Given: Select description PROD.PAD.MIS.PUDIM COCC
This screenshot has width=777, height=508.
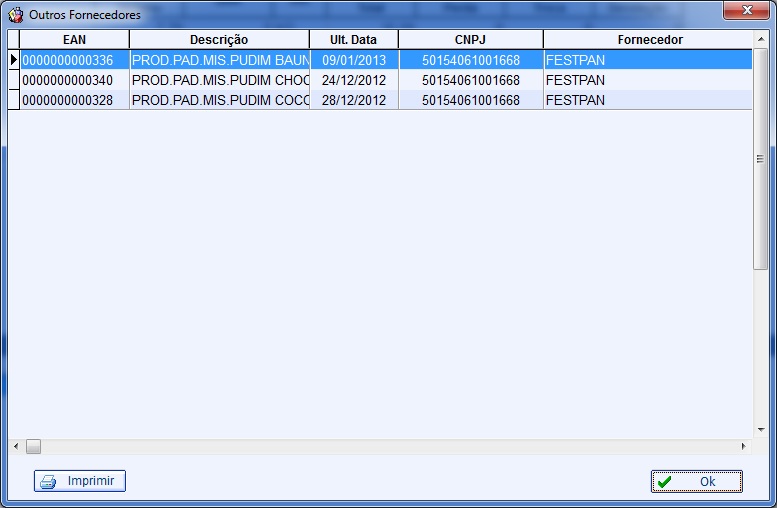Looking at the screenshot, I should pyautogui.click(x=220, y=100).
